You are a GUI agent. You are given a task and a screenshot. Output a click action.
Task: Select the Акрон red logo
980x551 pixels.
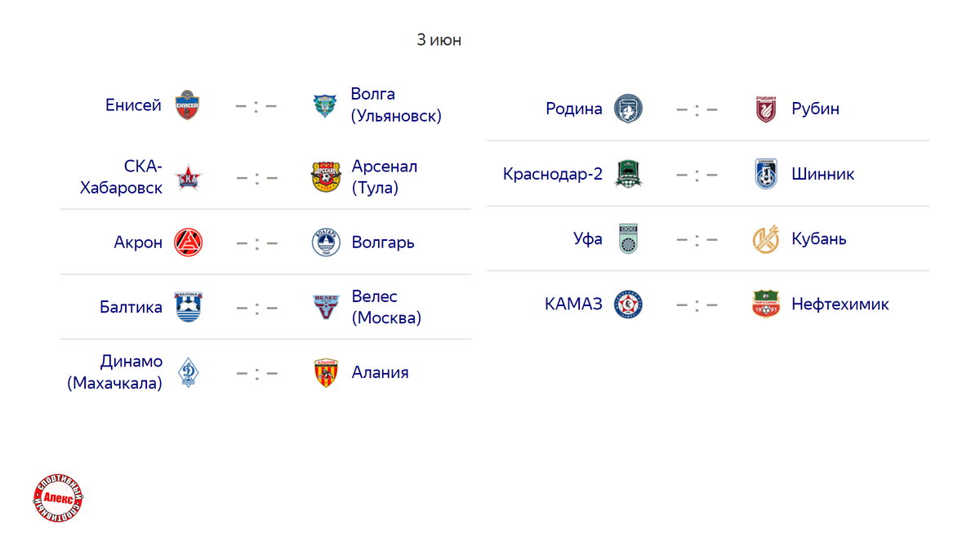[188, 242]
